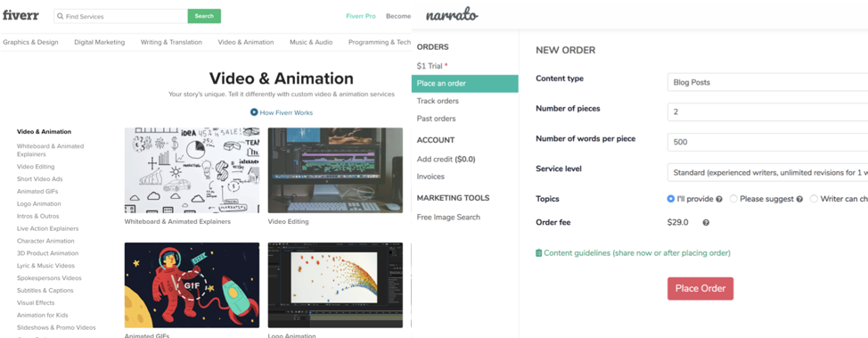Screen dimensions: 868x338
Task: Select Spokespersons Videos in sidebar
Action: click(49, 278)
